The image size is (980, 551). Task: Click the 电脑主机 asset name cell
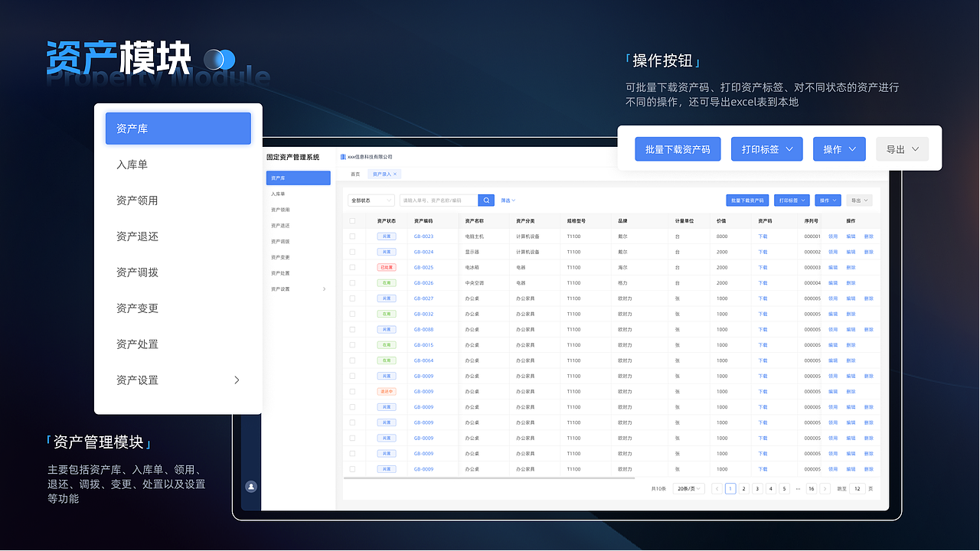click(474, 236)
